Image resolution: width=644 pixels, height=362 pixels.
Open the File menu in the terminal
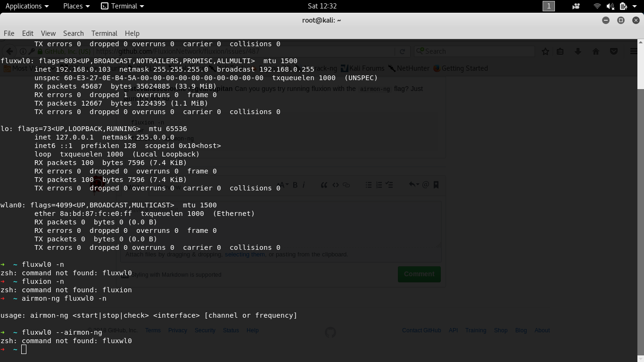(x=9, y=33)
